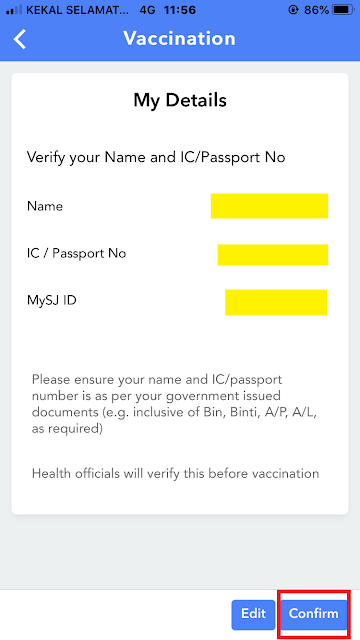Tap the 86% battery percentage text
This screenshot has width=360, height=640.
(x=316, y=10)
